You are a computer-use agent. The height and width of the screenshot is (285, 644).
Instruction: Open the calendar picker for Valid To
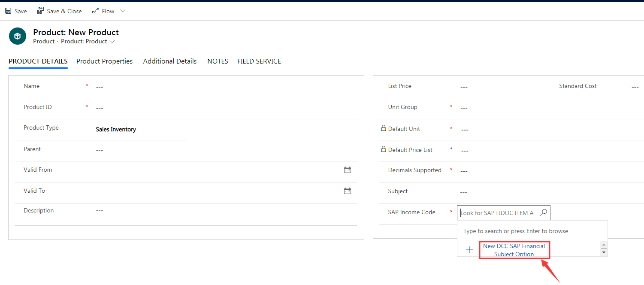click(347, 191)
